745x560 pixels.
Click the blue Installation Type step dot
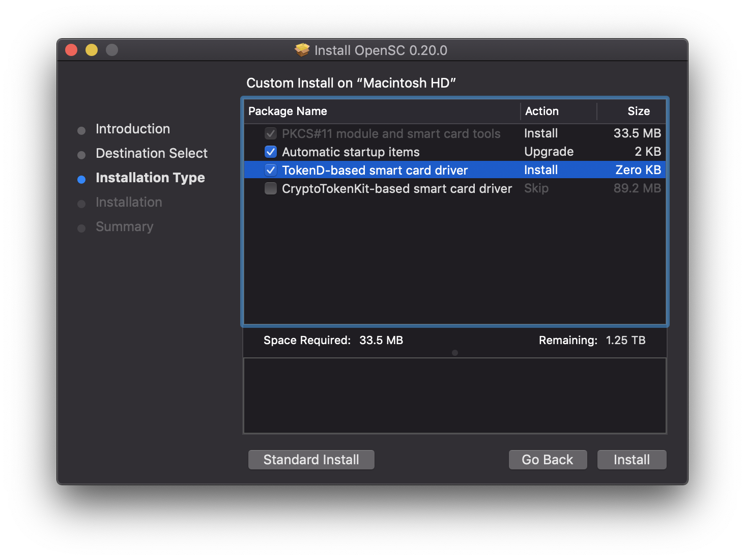81,179
